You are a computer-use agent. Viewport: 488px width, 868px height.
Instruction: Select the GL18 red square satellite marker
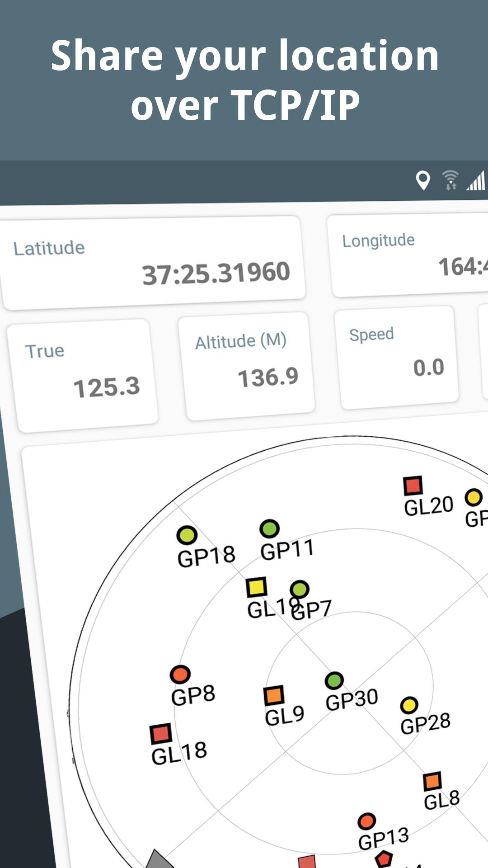coord(161,733)
